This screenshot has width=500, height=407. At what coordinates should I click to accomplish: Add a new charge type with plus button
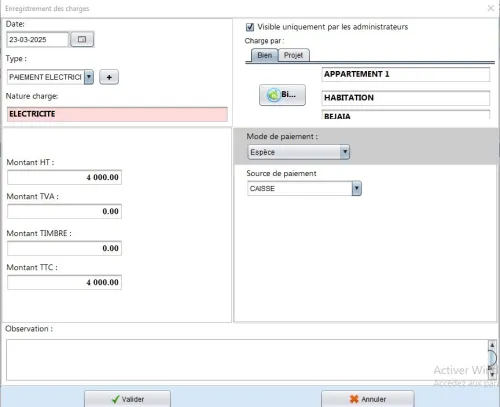click(x=109, y=77)
